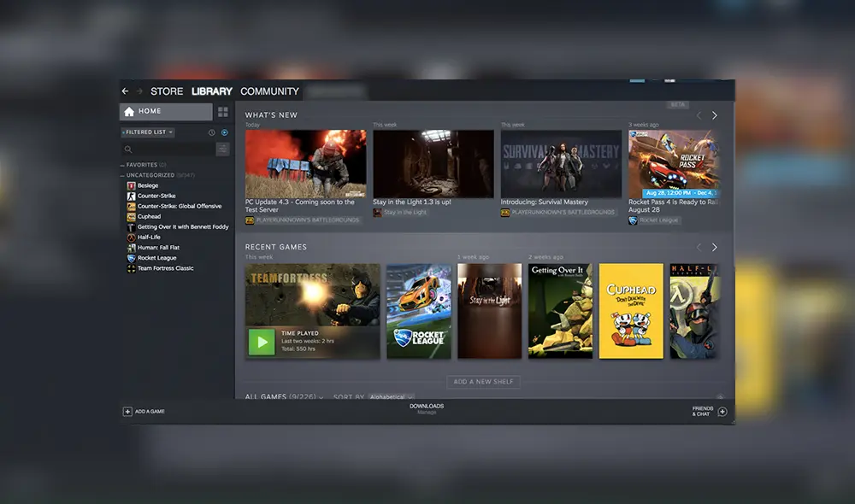Click the Home house icon
The width and height of the screenshot is (855, 504).
tap(127, 111)
